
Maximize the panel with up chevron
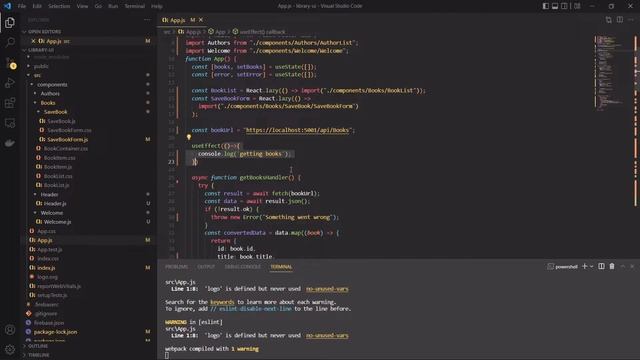pyautogui.click(x=623, y=267)
